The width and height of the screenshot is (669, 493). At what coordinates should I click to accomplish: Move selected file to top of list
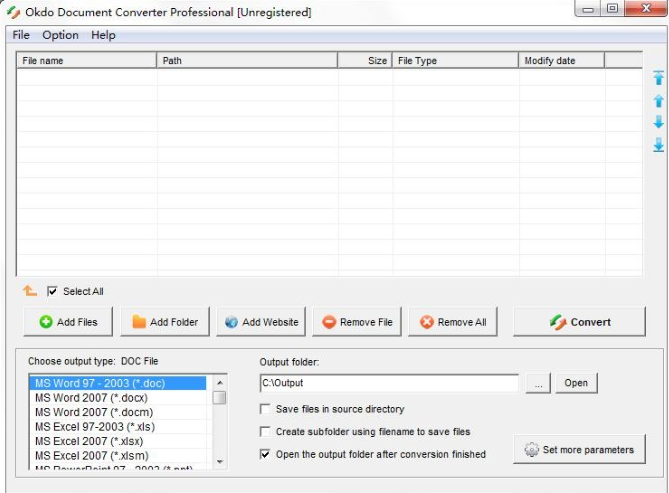(x=658, y=78)
